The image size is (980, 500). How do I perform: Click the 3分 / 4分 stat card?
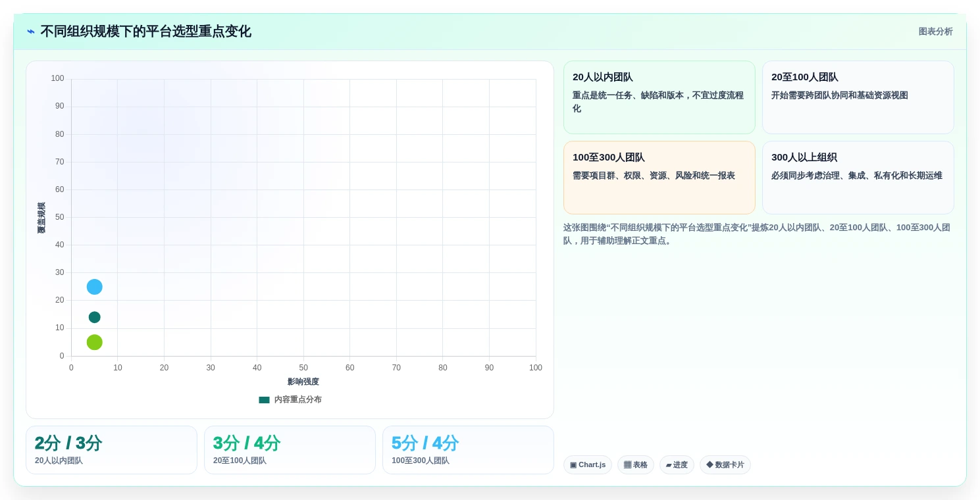coord(290,450)
